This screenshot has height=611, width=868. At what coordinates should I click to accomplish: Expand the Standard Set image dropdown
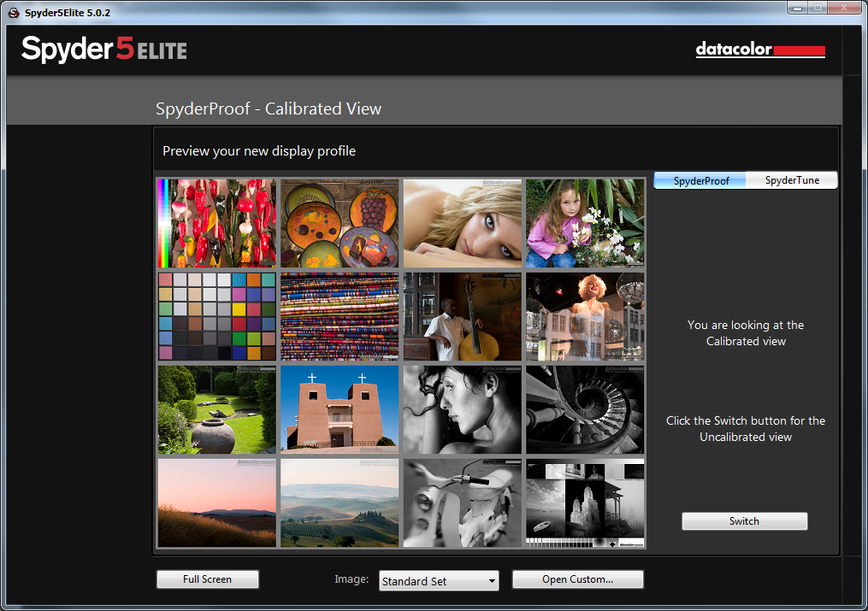click(439, 580)
